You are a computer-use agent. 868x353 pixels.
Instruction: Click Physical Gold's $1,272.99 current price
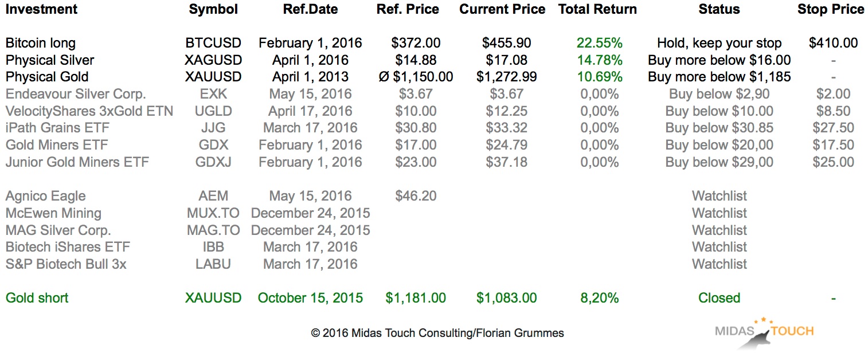click(x=506, y=77)
